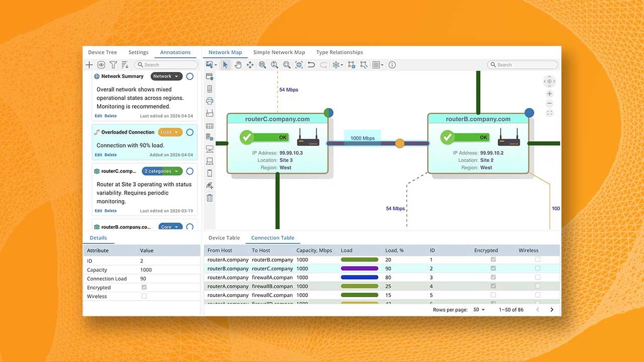This screenshot has height=362, width=644.
Task: Click the add node connection icon
Action: click(351, 65)
